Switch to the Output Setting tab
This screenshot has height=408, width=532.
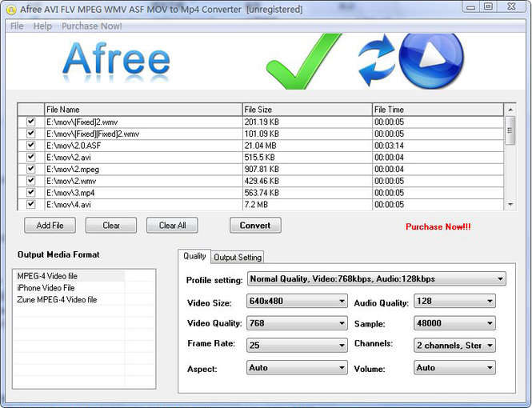pyautogui.click(x=238, y=258)
